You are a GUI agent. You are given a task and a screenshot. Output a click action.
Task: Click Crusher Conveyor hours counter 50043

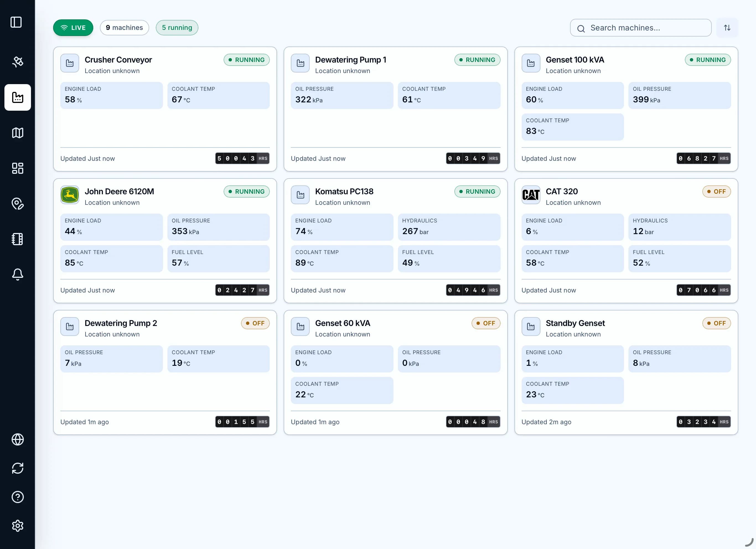click(x=242, y=158)
